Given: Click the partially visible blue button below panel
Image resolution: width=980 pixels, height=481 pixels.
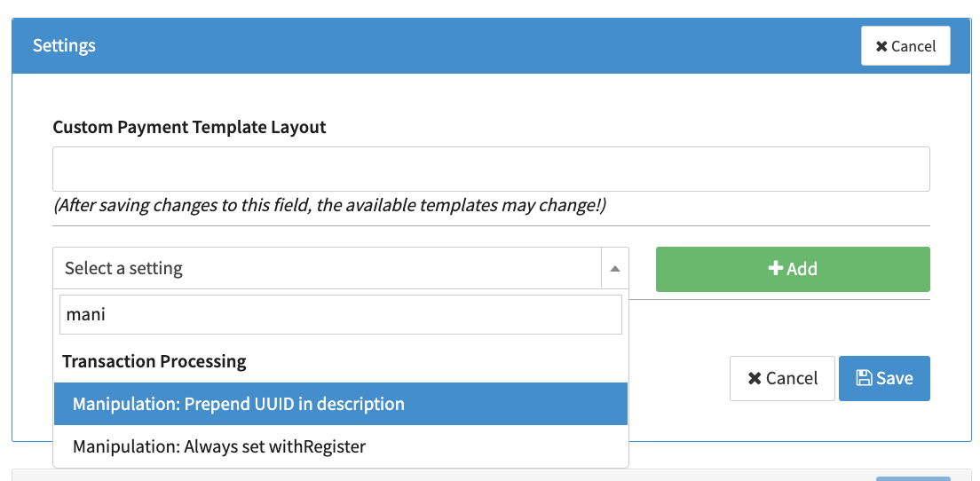Looking at the screenshot, I should coord(913,477).
